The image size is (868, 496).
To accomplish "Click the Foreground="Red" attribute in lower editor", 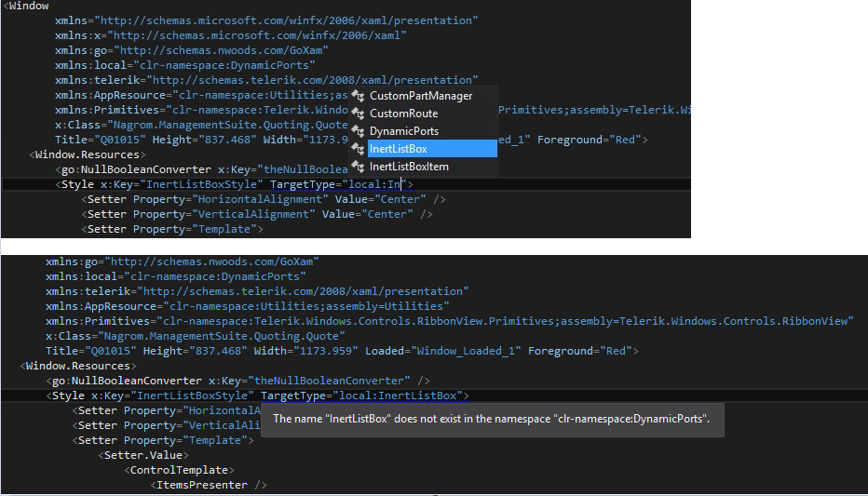I will [579, 351].
